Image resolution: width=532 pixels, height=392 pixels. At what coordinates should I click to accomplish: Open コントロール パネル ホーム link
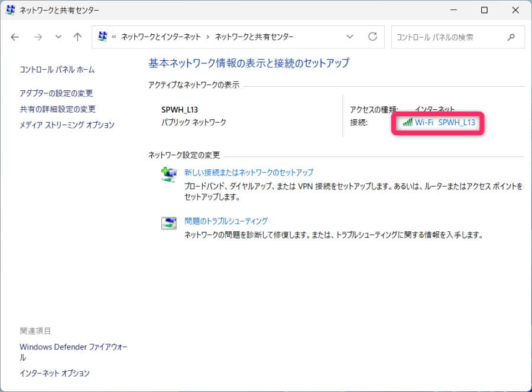57,70
